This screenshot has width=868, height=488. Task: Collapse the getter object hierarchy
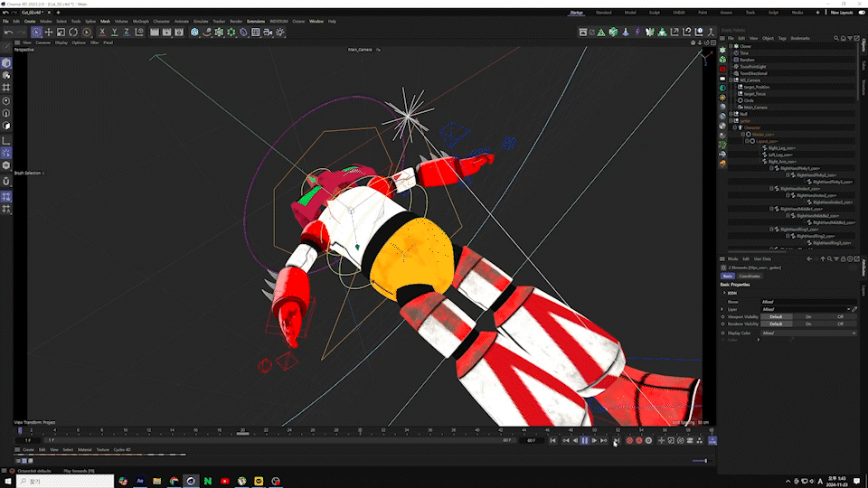tap(731, 120)
